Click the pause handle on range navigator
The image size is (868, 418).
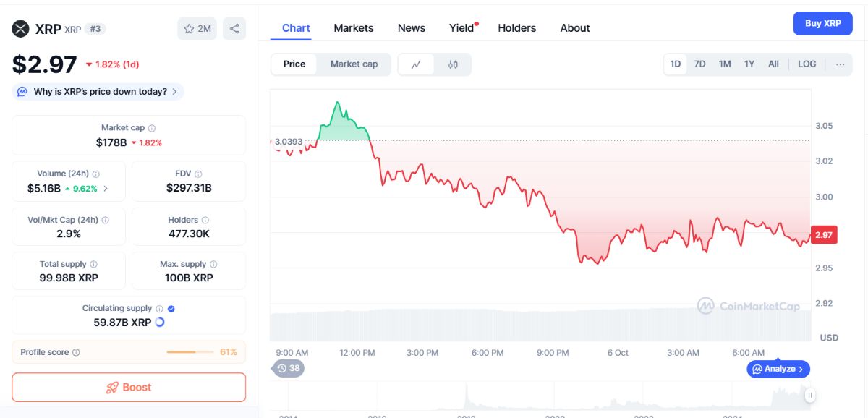click(x=810, y=395)
